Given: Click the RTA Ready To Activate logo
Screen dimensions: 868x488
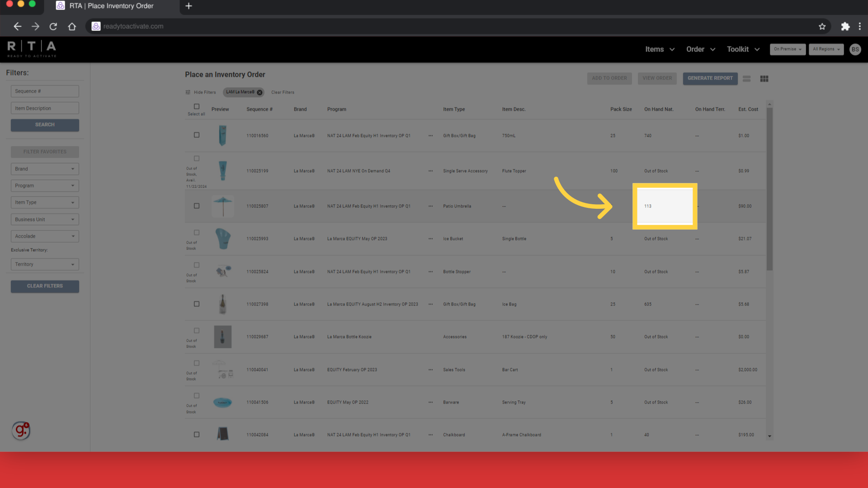Looking at the screenshot, I should (x=32, y=49).
